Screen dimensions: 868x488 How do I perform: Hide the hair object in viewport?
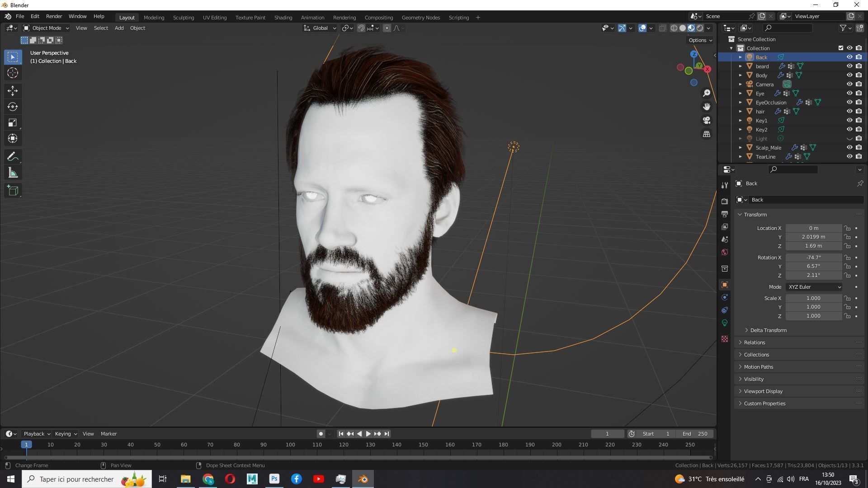849,111
